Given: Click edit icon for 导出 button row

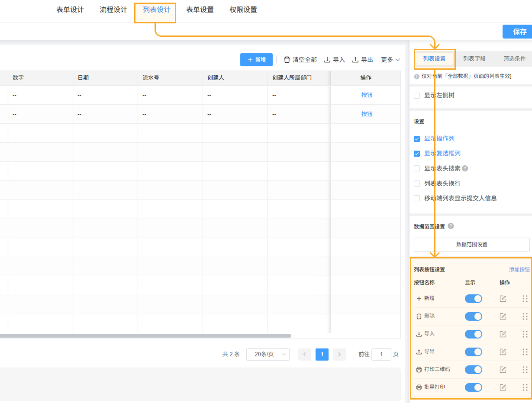Looking at the screenshot, I should (x=503, y=352).
